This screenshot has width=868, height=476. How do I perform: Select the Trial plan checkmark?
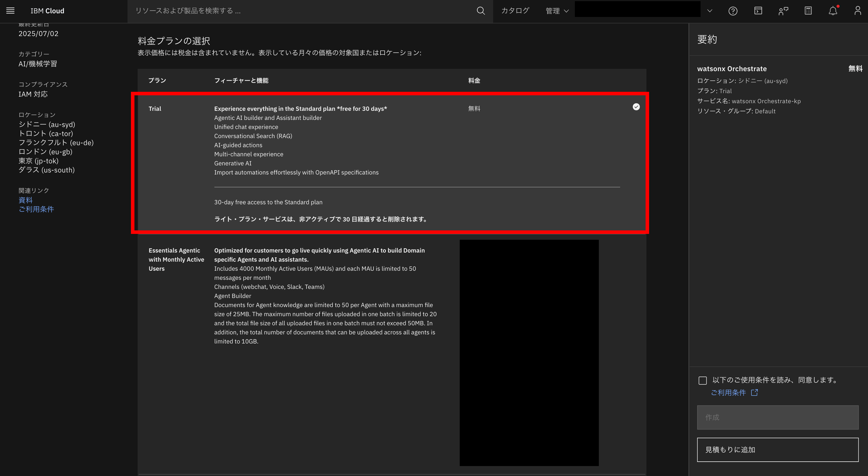pos(636,107)
